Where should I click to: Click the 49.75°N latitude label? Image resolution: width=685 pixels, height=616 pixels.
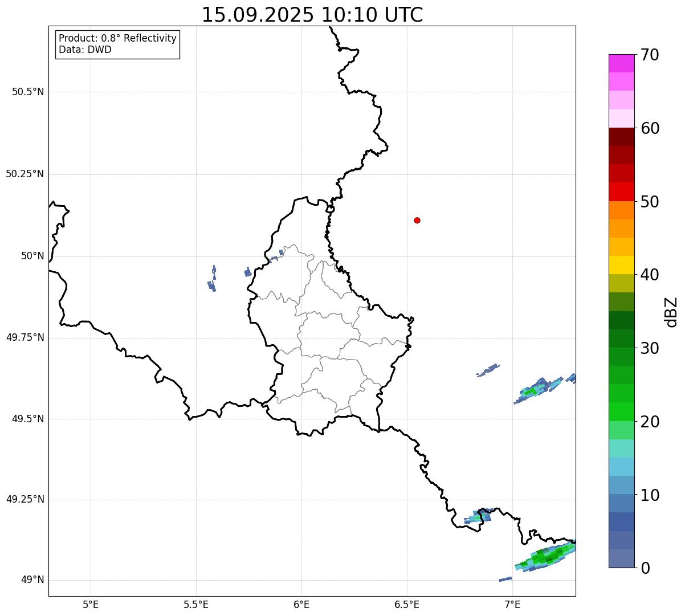[25, 337]
